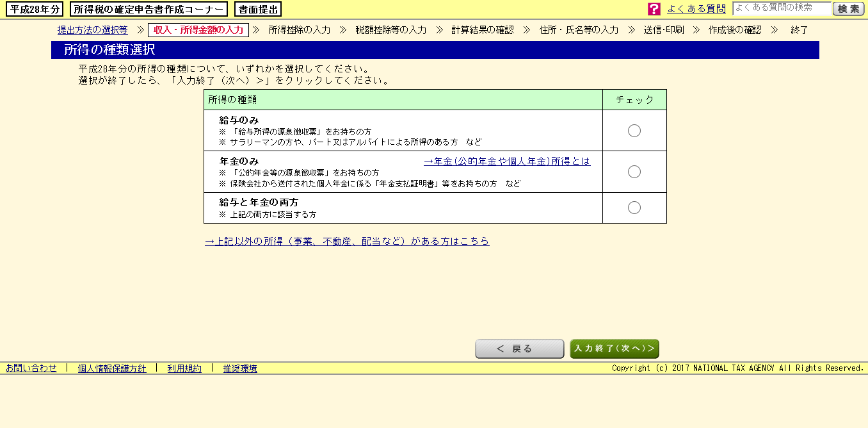Open the 利用規約 footer link

click(184, 368)
